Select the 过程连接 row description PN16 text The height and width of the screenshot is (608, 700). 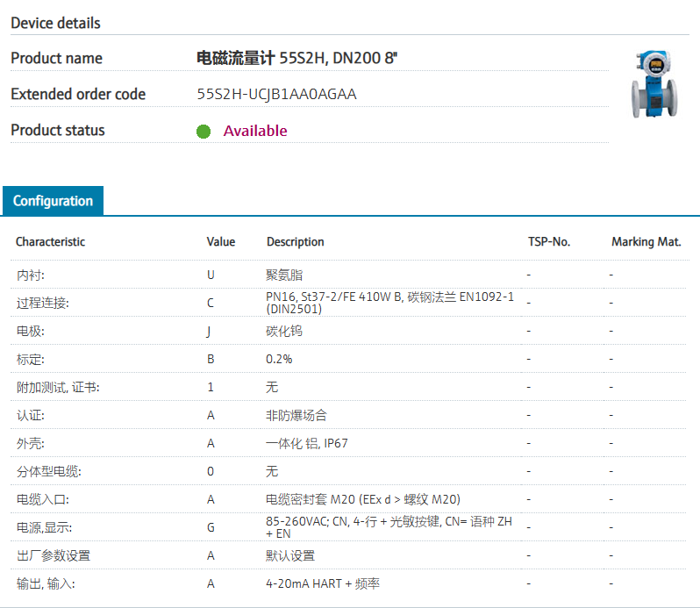[389, 303]
